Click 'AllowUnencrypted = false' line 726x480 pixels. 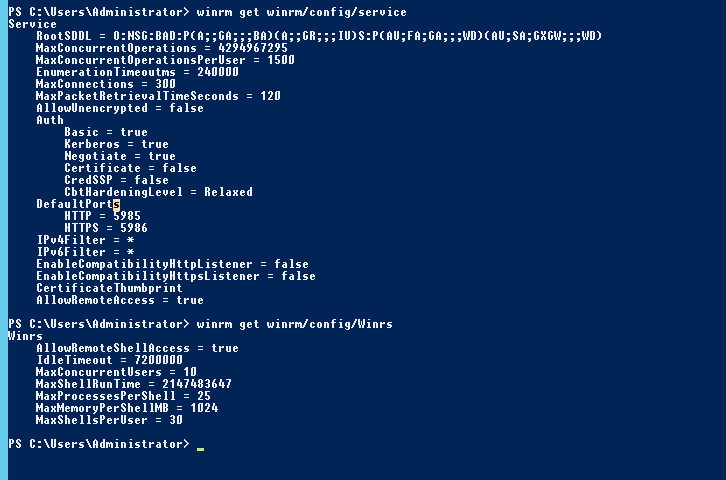pos(120,108)
